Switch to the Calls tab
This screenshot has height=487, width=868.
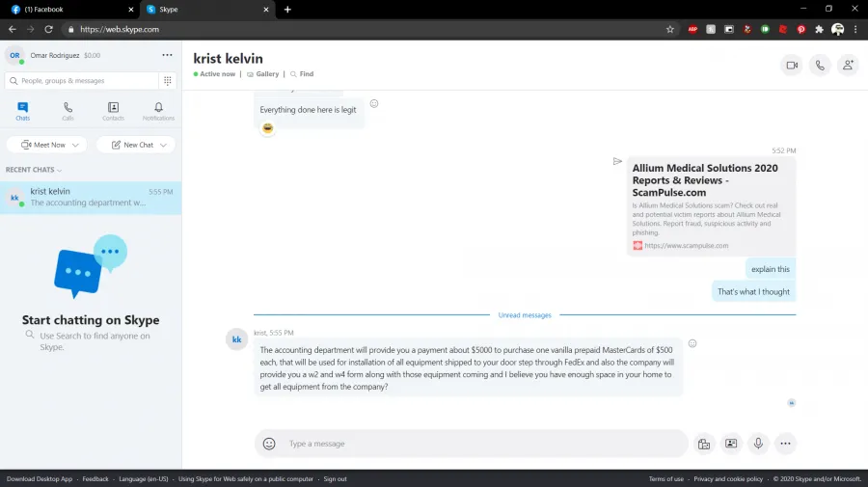(x=68, y=111)
